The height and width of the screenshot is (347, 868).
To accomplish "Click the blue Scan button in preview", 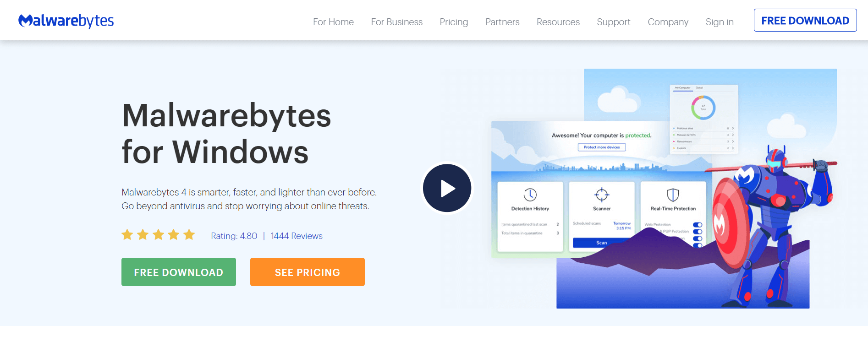I will pos(602,243).
